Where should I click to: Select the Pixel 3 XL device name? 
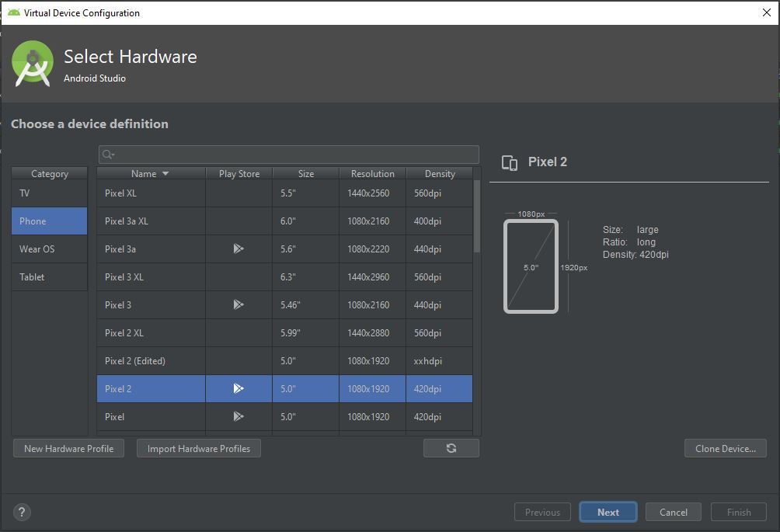124,277
